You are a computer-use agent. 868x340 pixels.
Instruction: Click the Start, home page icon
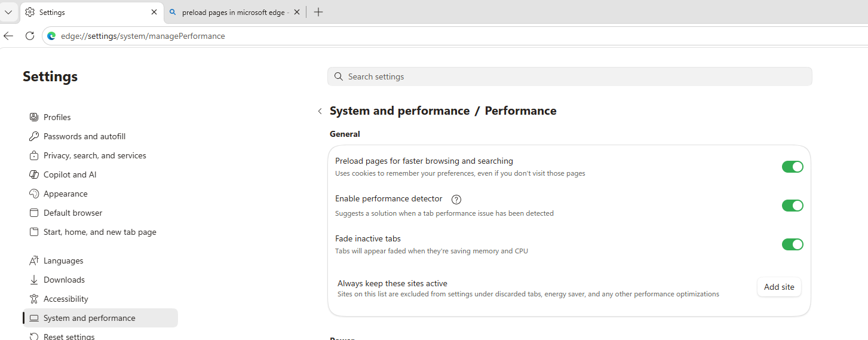coord(34,232)
